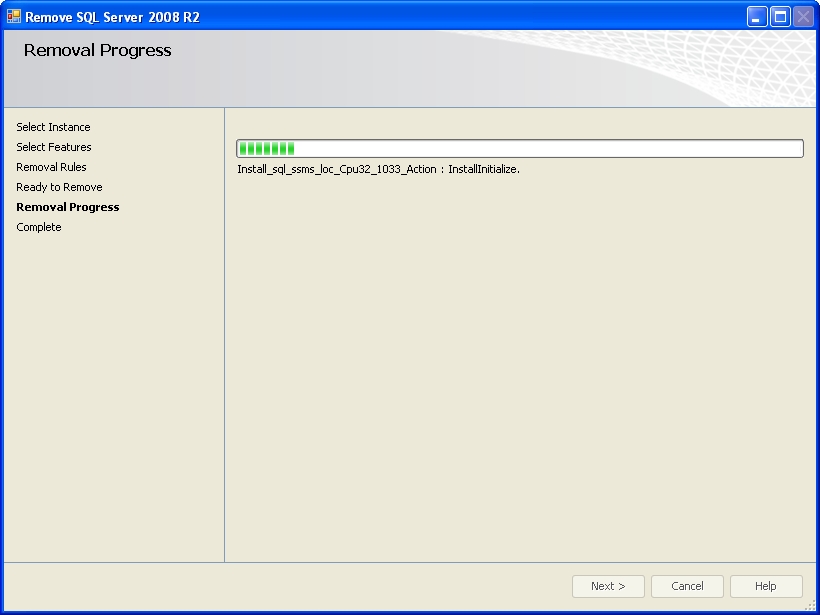
Task: Click the Remove SQL Server 2008 R2 title
Action: tap(112, 17)
